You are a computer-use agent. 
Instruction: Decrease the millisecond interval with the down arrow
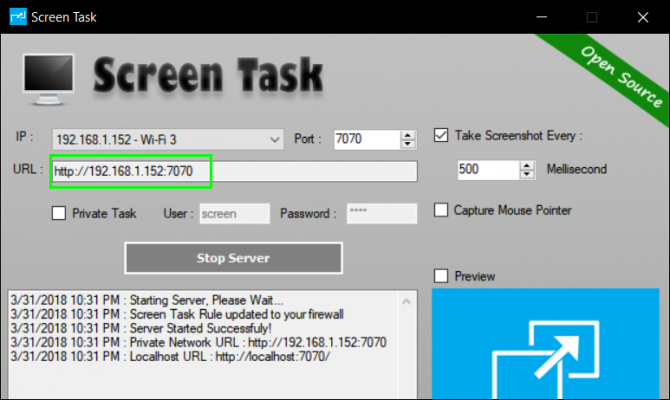tap(527, 174)
